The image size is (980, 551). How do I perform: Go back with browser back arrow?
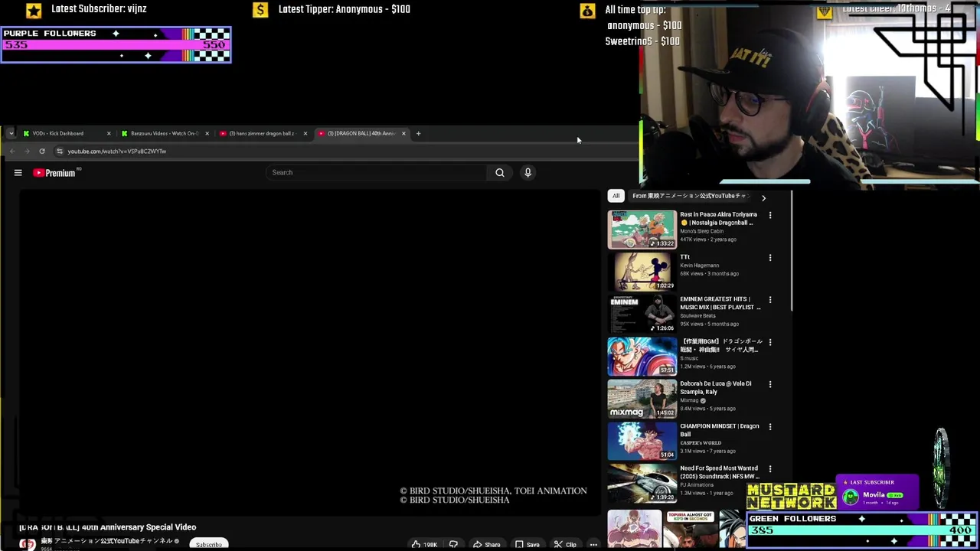click(x=12, y=152)
